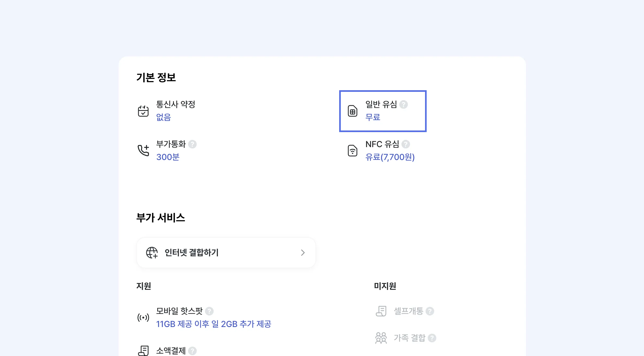Open help tooltip next to NFC 유심
Viewport: 644px width, 356px height.
[406, 144]
